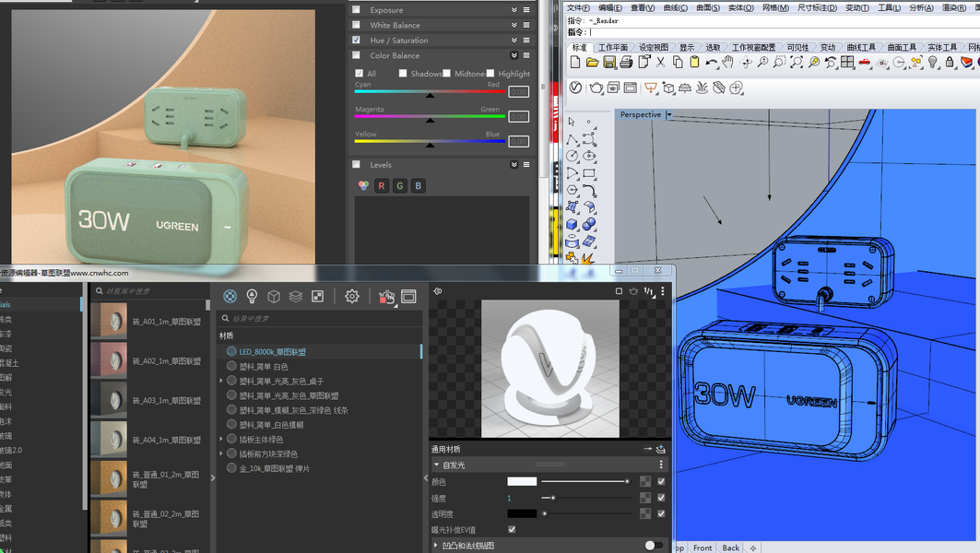Click the light bulb icon in Rhino toolbar
Screen dimensions: 980x553
coord(933,62)
